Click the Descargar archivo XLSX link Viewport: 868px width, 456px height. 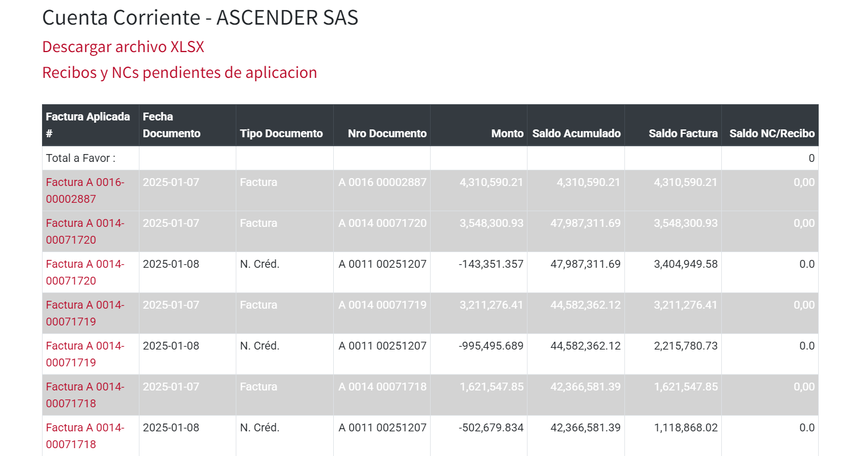[123, 46]
